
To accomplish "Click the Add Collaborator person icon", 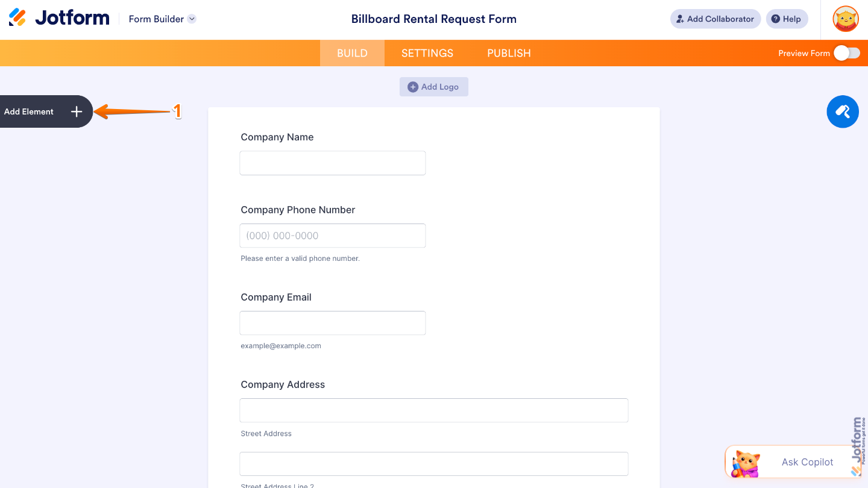I will click(680, 19).
